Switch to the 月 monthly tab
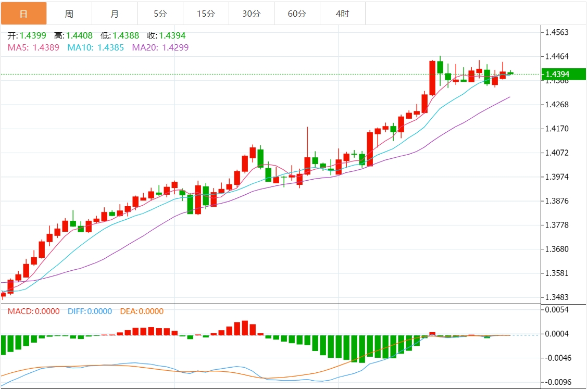588x389 pixels. [115, 14]
